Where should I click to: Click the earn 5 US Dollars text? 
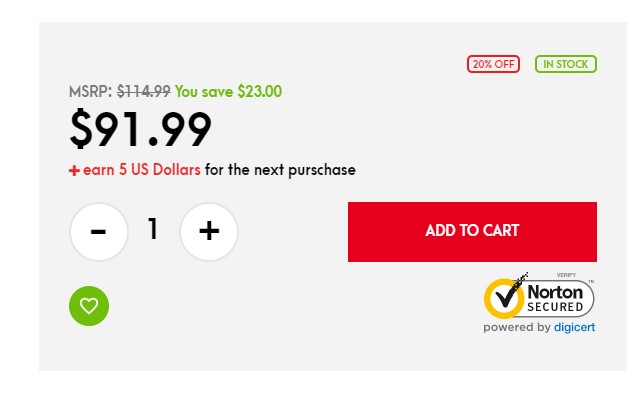pos(141,170)
